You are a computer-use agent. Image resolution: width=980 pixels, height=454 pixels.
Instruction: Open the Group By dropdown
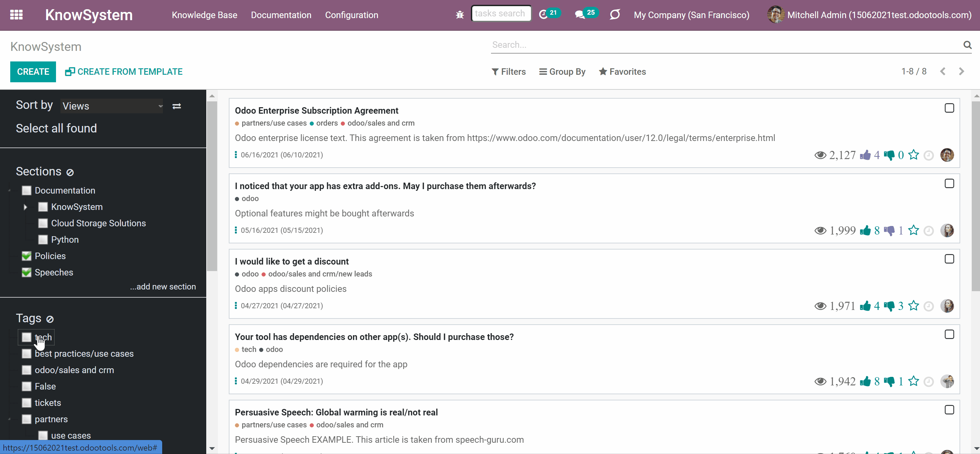click(x=562, y=71)
